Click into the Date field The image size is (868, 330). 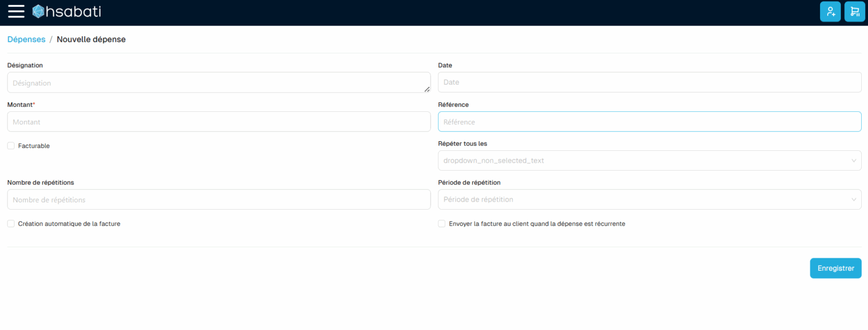[649, 82]
